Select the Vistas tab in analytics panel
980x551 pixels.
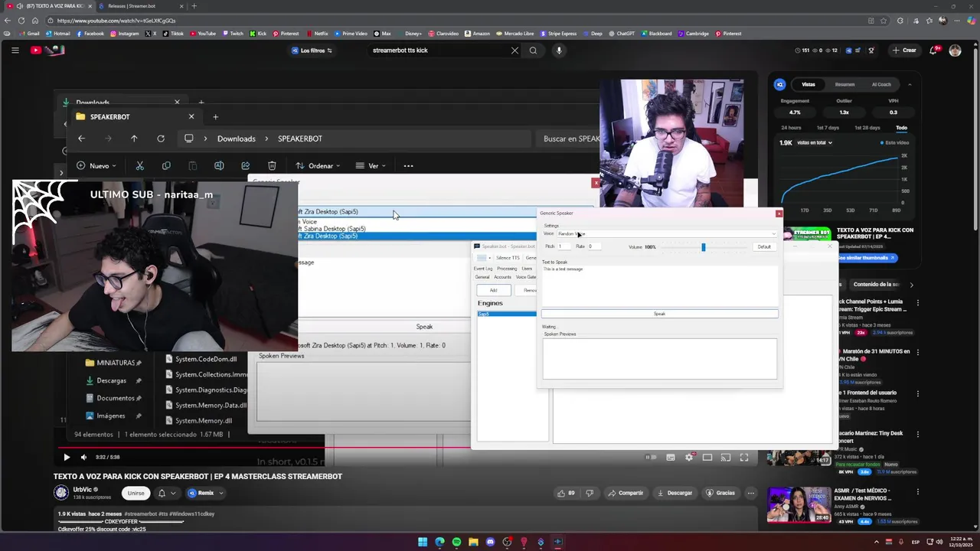[808, 84]
